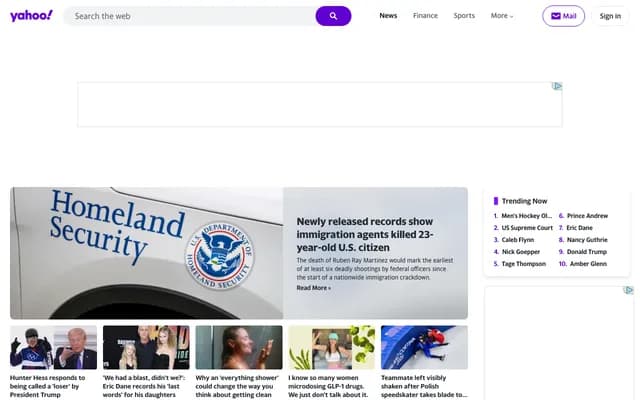Screen dimensions: 640x400
Task: Open 'everything shower' headline text
Action: tap(237, 386)
